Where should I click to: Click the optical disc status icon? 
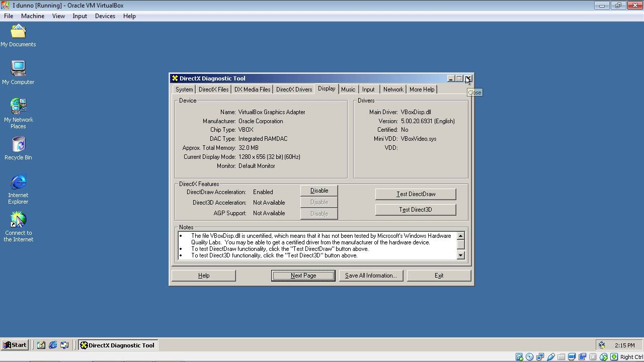click(x=529, y=357)
